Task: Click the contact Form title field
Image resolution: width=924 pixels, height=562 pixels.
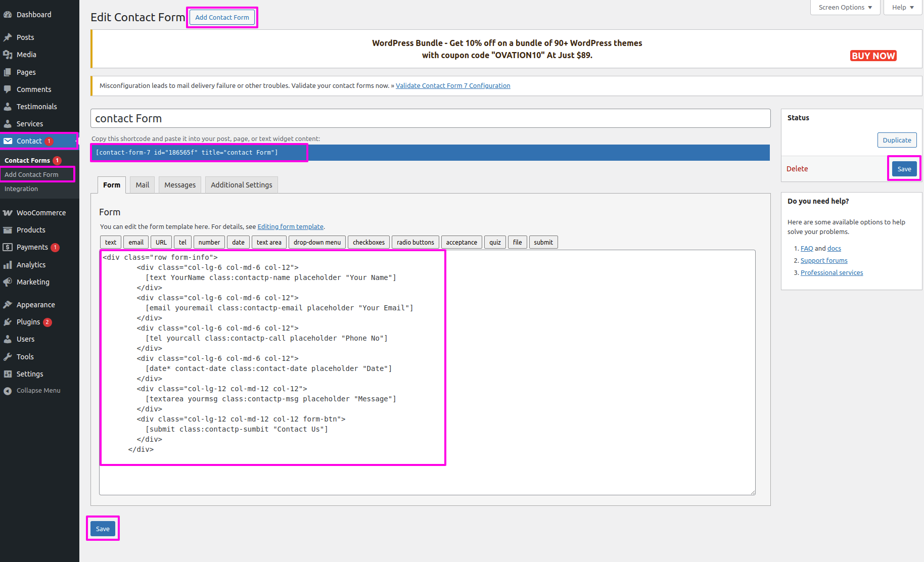Action: coord(430,119)
